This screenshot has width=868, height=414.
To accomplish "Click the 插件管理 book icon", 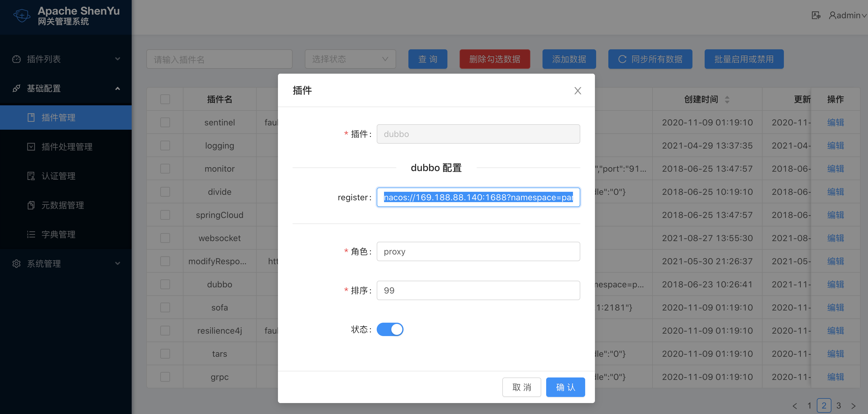I will (x=31, y=118).
